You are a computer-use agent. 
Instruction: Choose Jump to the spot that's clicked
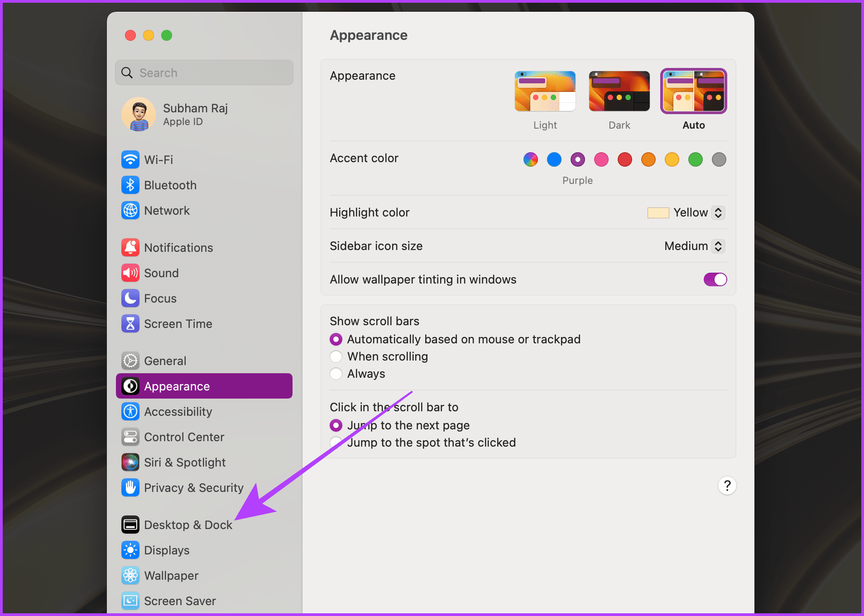coord(336,443)
